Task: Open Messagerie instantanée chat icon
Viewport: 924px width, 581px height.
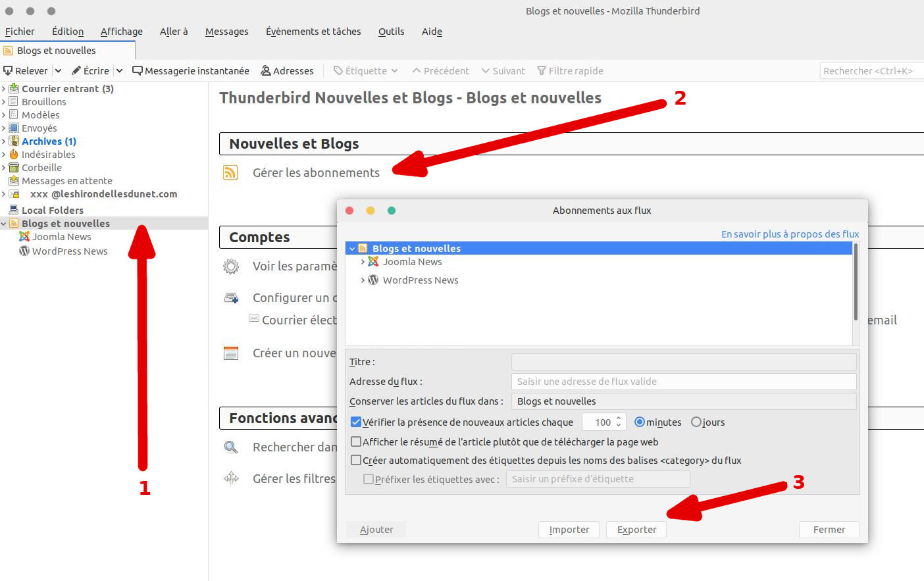Action: [138, 70]
